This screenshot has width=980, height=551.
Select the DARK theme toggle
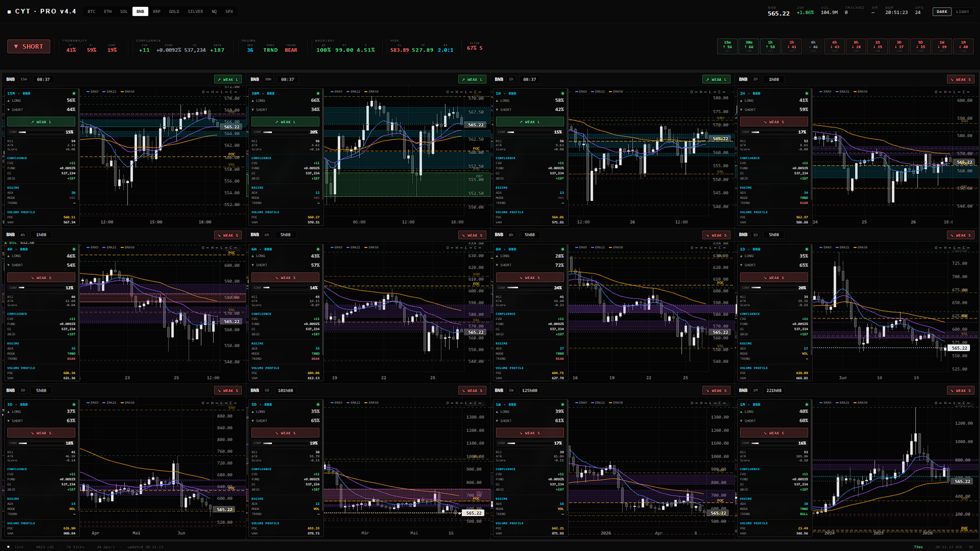(x=942, y=11)
